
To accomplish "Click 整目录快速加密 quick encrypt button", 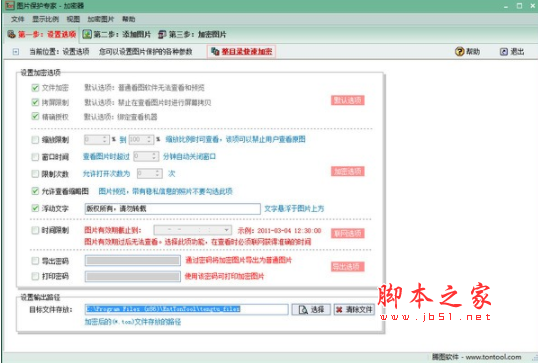I will click(241, 51).
